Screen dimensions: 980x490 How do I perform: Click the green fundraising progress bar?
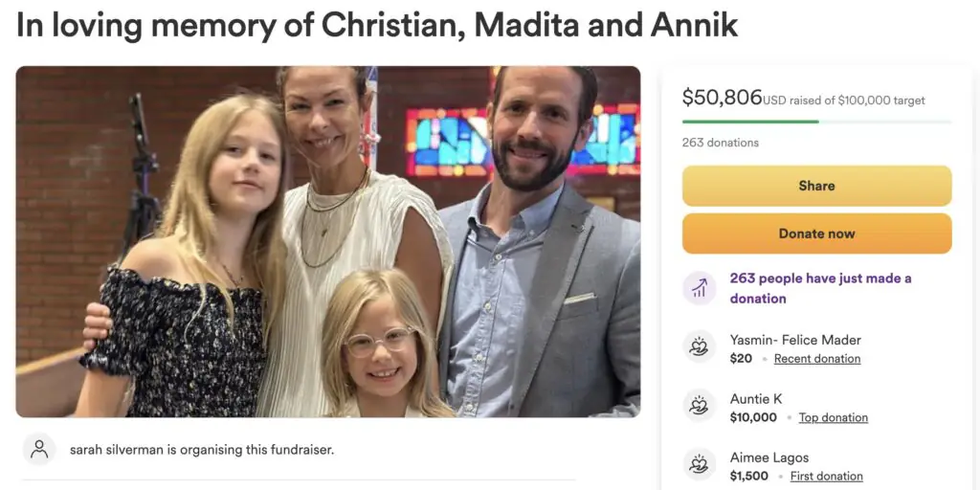coord(749,122)
